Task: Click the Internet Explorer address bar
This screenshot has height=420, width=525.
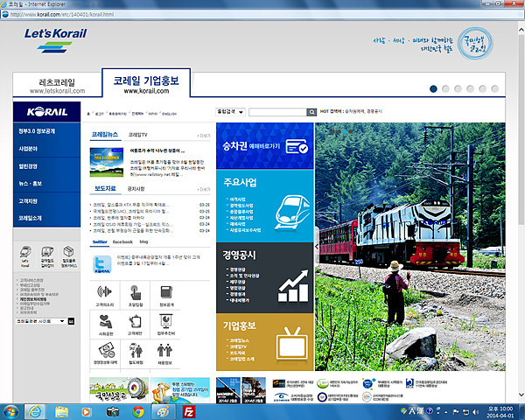Action: pyautogui.click(x=264, y=14)
